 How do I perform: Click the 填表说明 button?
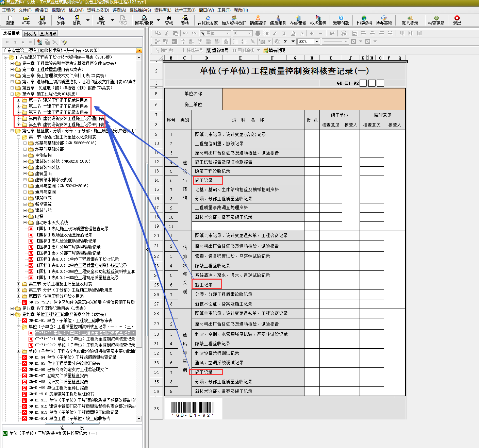tap(274, 50)
